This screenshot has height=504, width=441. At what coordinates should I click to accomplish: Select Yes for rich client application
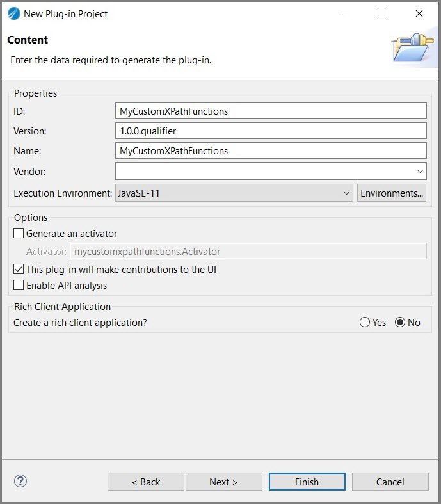tap(365, 323)
